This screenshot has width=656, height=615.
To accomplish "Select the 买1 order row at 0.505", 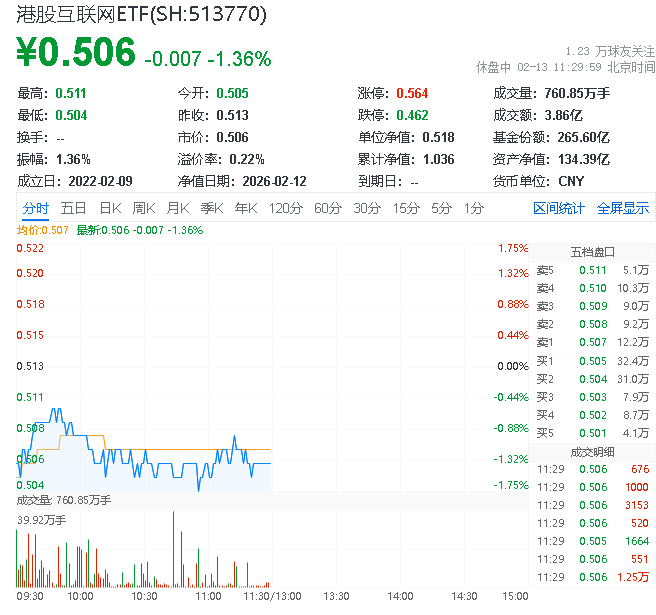I will [592, 360].
